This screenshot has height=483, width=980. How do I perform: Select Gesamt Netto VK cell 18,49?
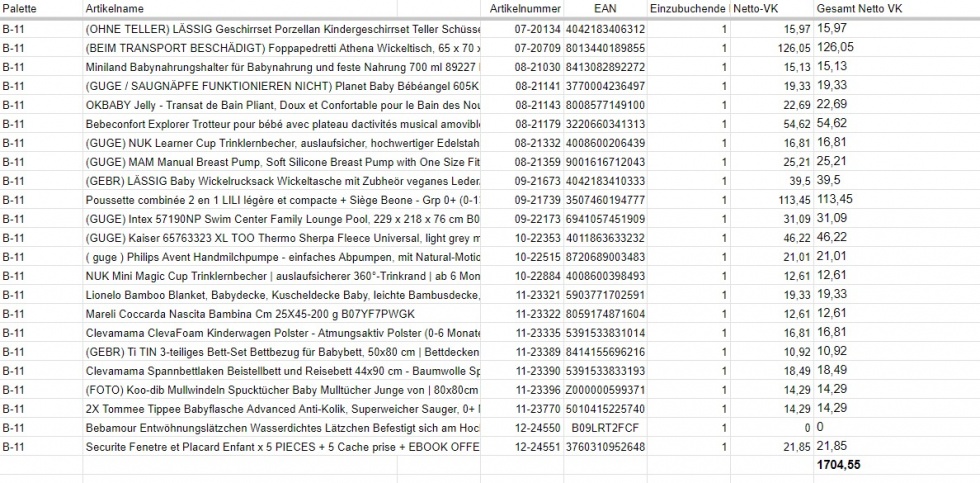896,371
